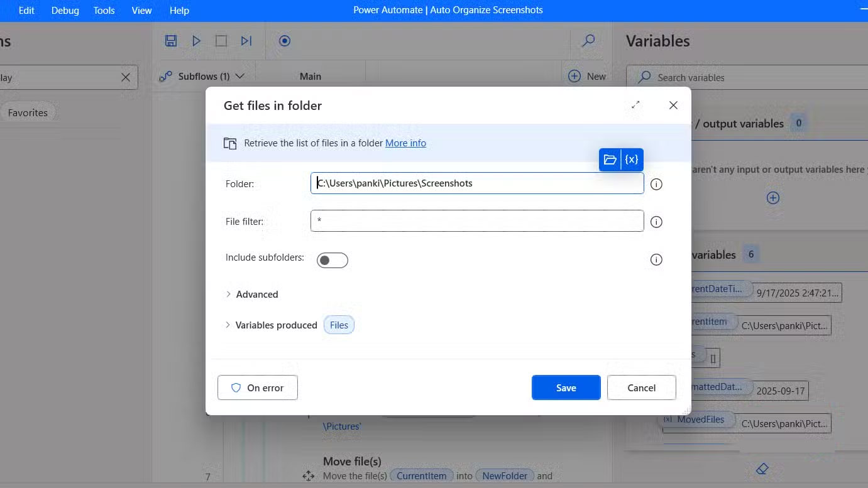868x488 pixels.
Task: Click the plus icon beside New
Action: click(x=574, y=76)
